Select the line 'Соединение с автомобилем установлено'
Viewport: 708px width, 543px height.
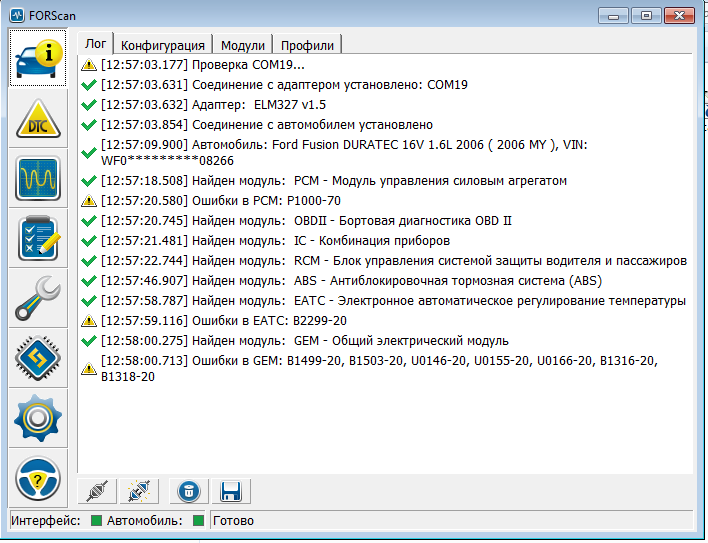267,125
